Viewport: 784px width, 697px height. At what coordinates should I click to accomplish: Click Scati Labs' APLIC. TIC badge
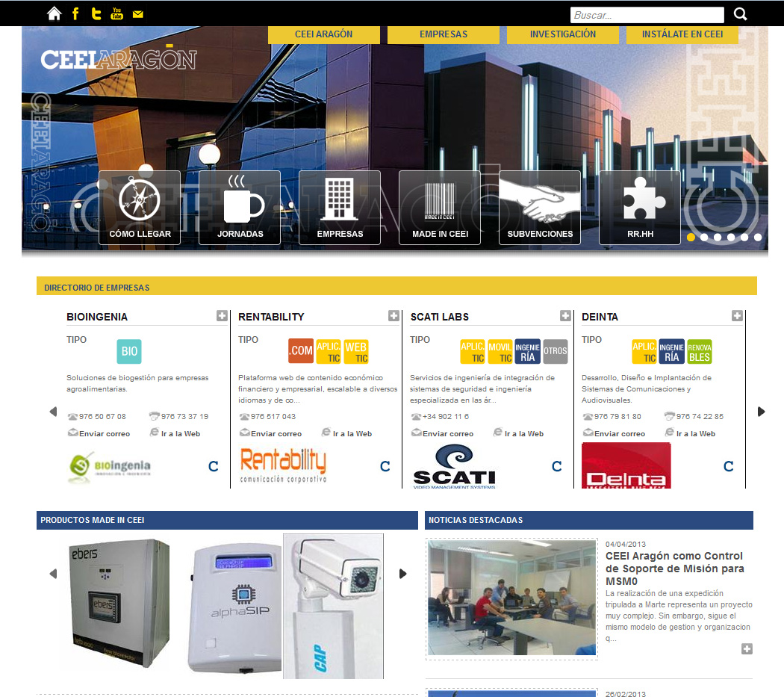tap(473, 351)
